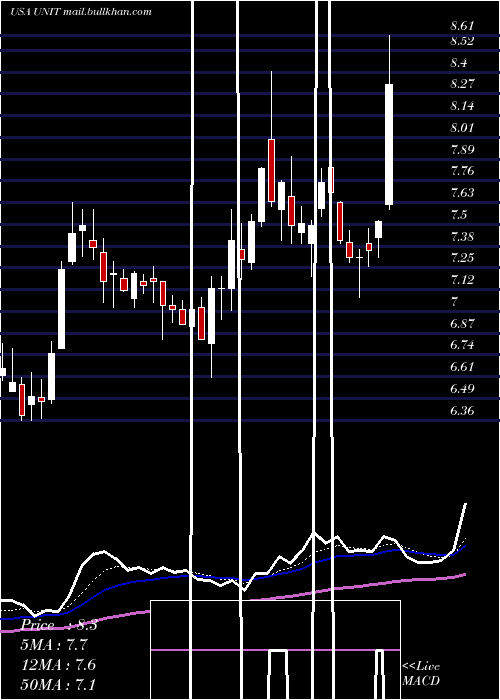
Task: Click the 7.89 price axis label
Action: [x=462, y=150]
